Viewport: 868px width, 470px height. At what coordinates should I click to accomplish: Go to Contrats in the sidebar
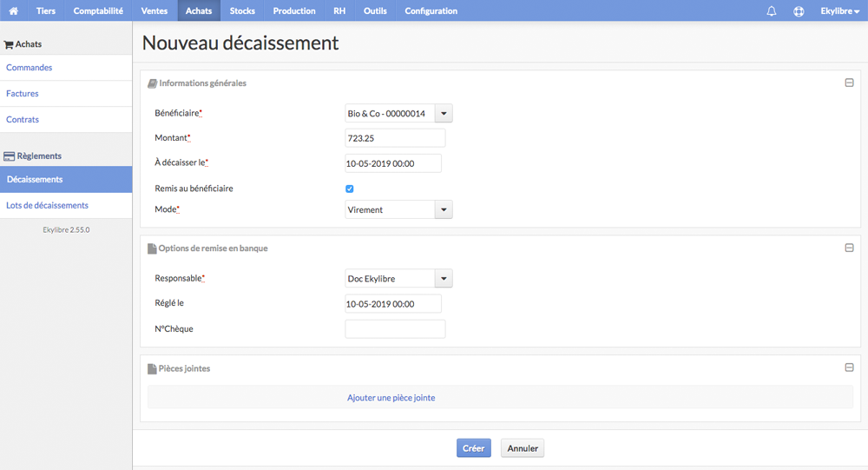coord(66,120)
